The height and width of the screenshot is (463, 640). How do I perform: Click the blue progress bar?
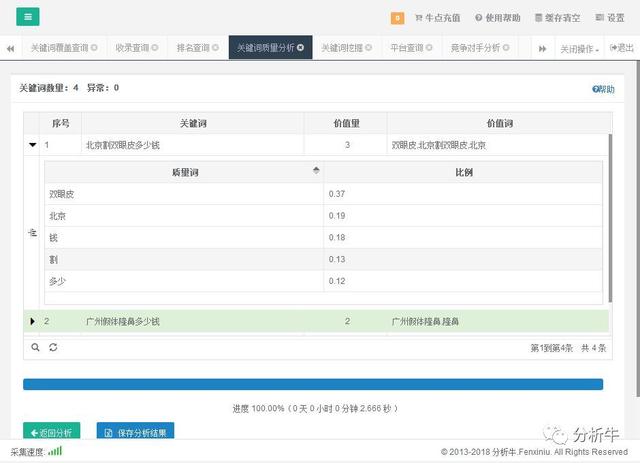pos(313,384)
